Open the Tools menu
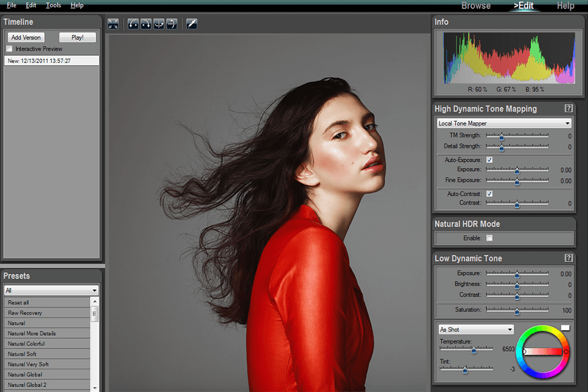The height and width of the screenshot is (392, 588). pyautogui.click(x=53, y=5)
